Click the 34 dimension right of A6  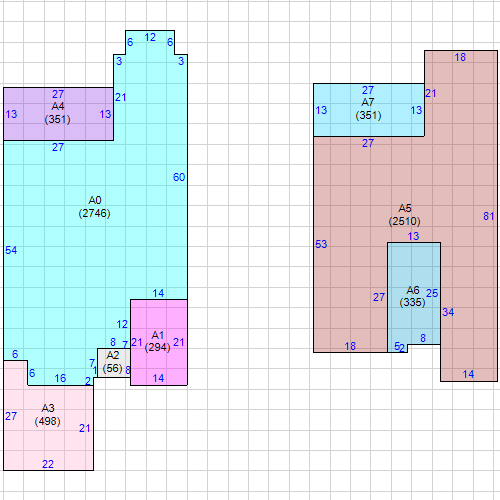point(448,312)
